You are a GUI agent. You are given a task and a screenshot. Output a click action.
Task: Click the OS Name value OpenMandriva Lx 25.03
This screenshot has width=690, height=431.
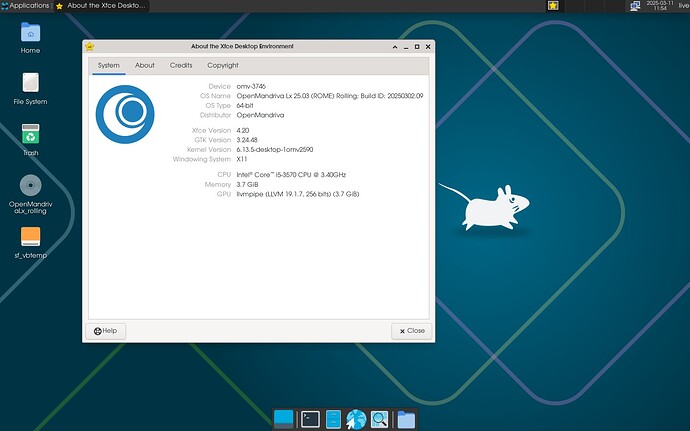point(330,96)
